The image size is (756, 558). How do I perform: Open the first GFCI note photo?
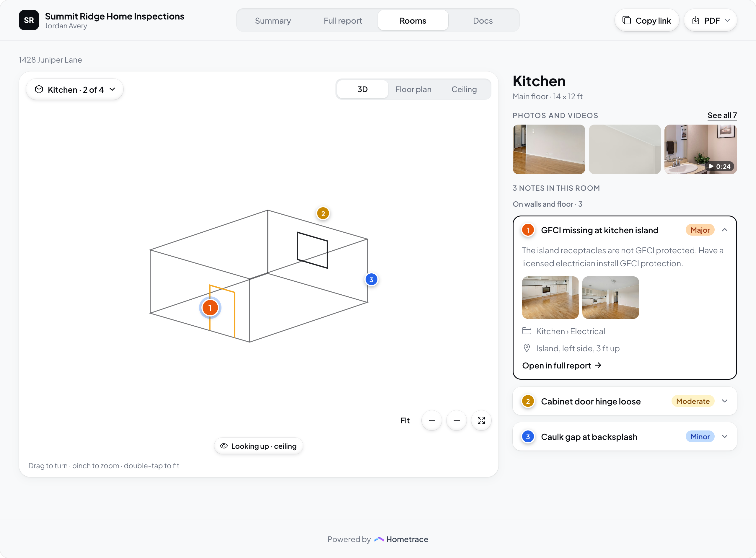(550, 298)
